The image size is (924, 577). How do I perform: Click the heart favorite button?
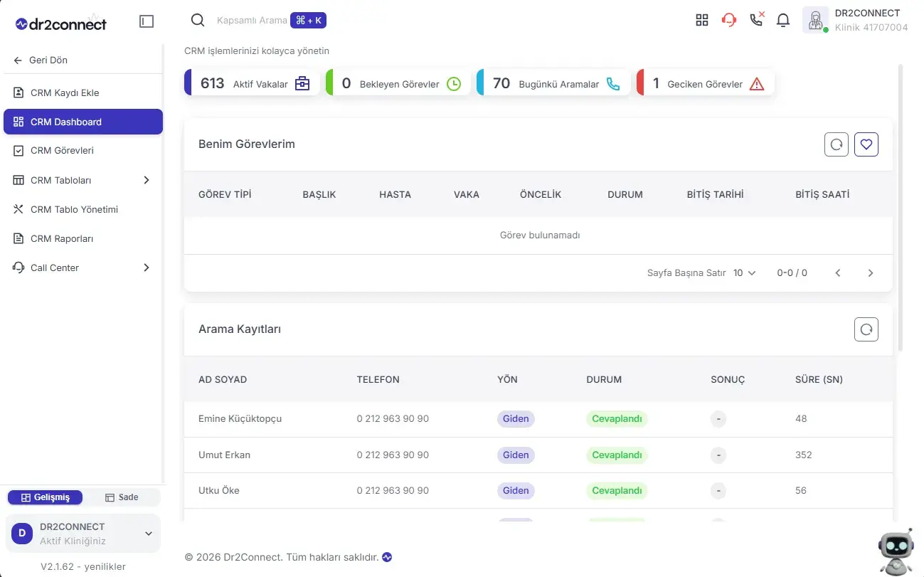[x=866, y=144]
